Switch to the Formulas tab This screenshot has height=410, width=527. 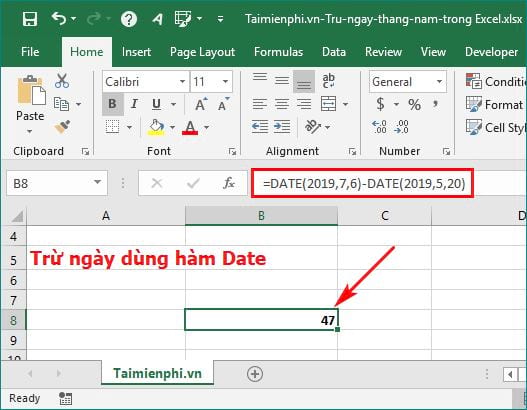278,52
